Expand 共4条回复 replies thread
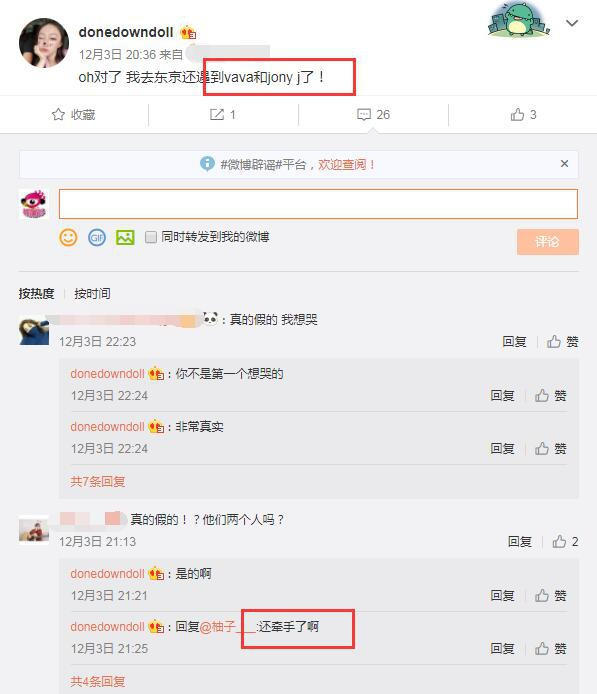Screen dimensions: 597x694 98,681
